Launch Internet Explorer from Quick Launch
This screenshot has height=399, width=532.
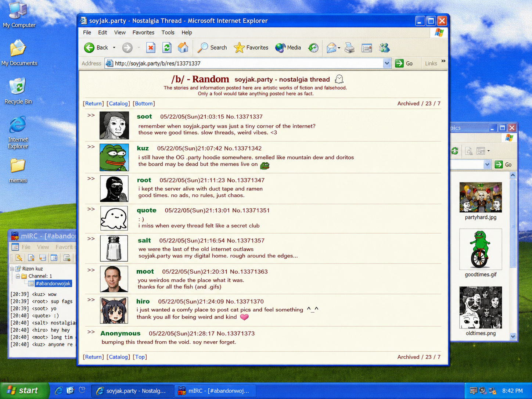tap(58, 391)
